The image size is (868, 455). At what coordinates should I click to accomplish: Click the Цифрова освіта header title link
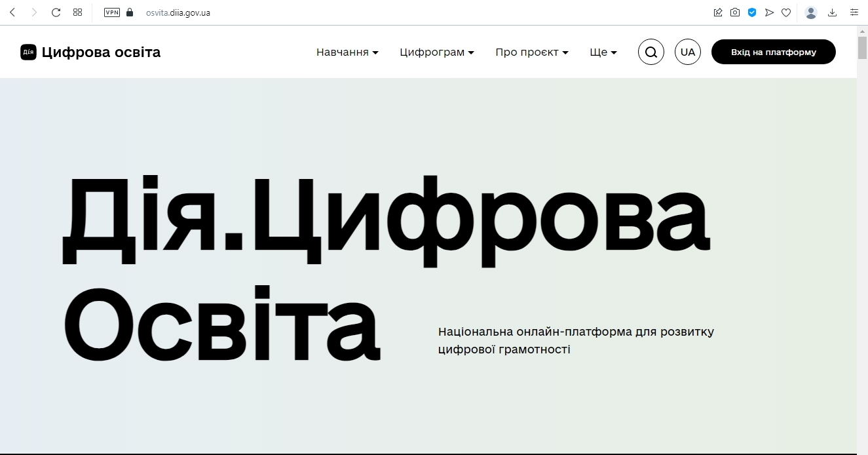click(101, 52)
